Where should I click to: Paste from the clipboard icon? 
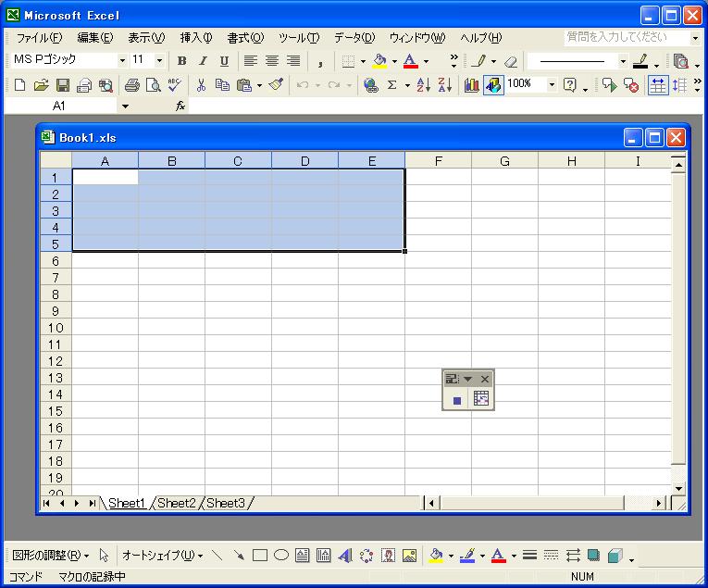[x=243, y=85]
